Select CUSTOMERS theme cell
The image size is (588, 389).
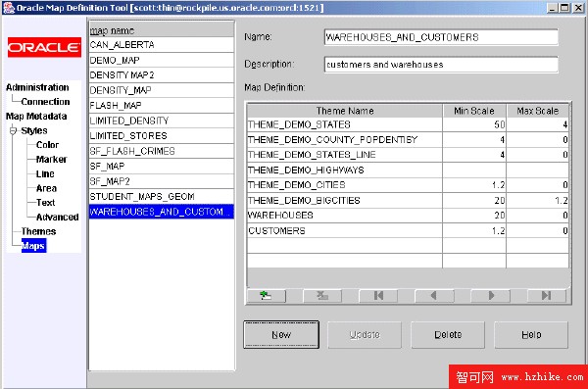345,230
